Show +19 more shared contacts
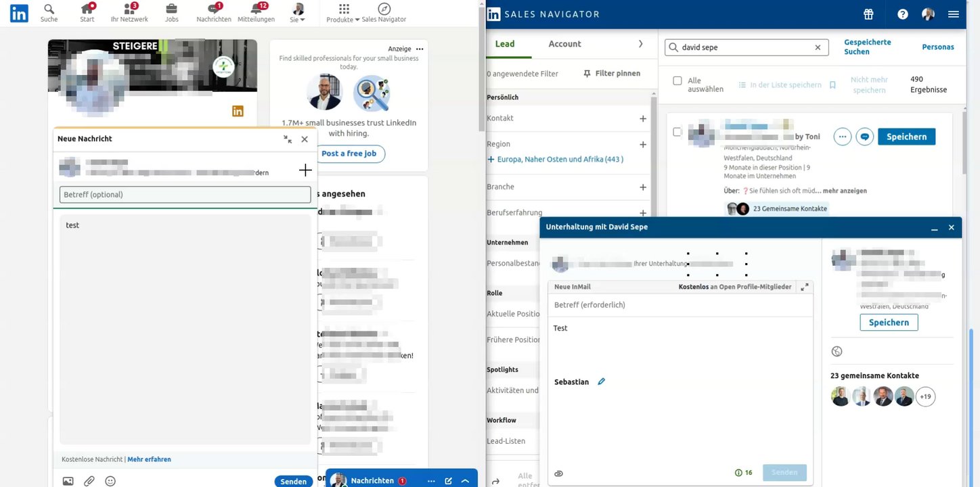The width and height of the screenshot is (980, 487). pos(925,396)
